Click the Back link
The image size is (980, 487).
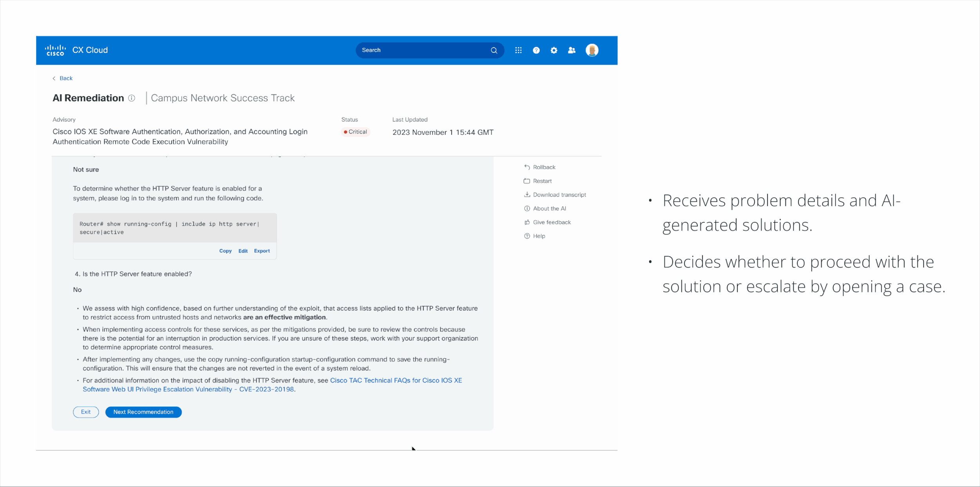click(66, 78)
